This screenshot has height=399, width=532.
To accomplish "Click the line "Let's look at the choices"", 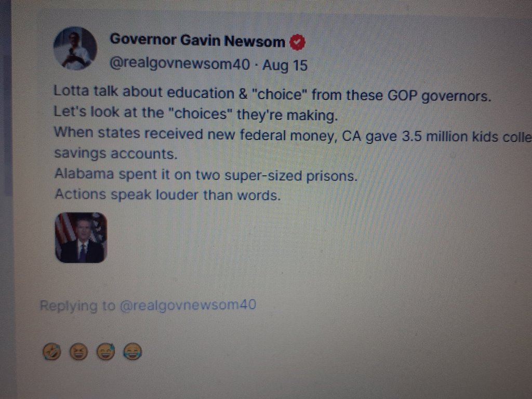I will coord(196,114).
